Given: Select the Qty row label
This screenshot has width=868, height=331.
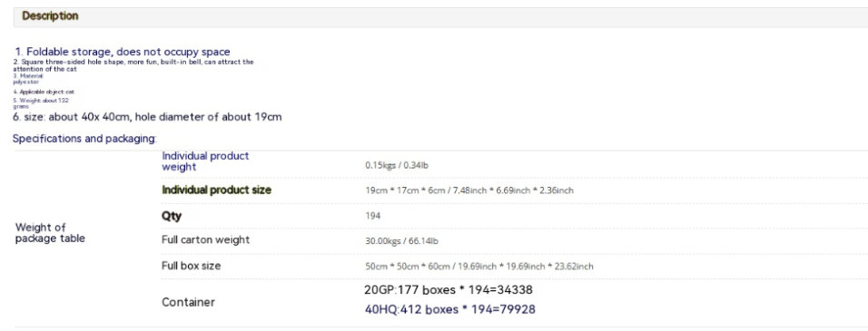Looking at the screenshot, I should coord(172,216).
